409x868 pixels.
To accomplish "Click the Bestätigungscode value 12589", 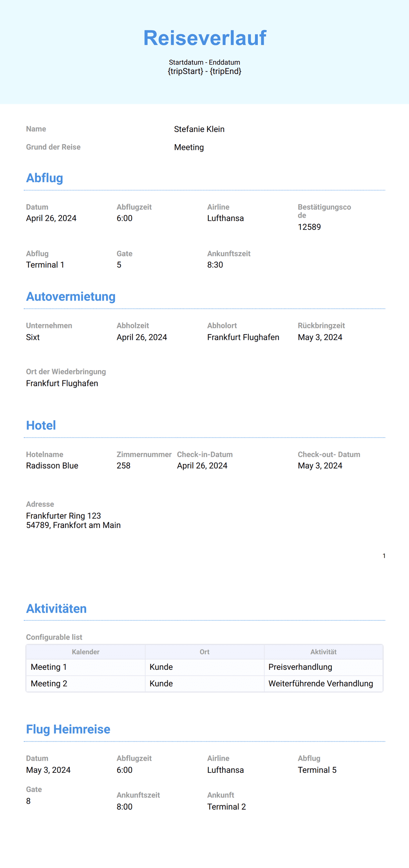I will [309, 227].
